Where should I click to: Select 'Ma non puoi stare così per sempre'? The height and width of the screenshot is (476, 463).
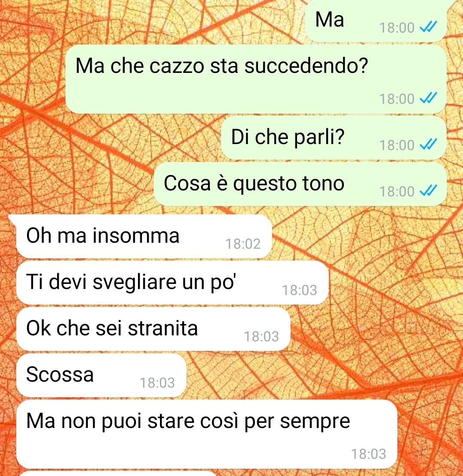point(207,434)
